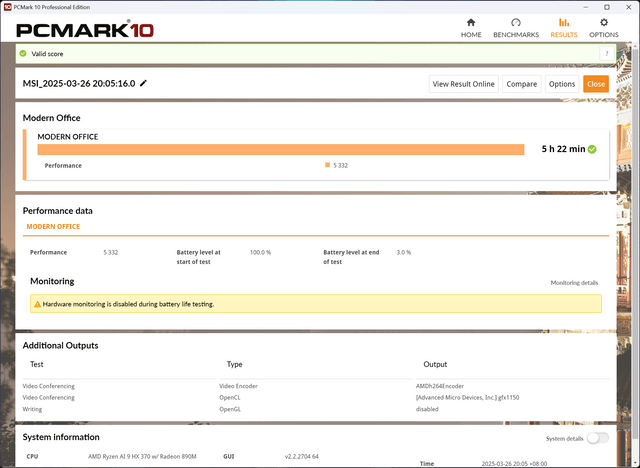
Task: Click the CPU value AMD Ryzen AI 9 HX 370
Action: 142,456
